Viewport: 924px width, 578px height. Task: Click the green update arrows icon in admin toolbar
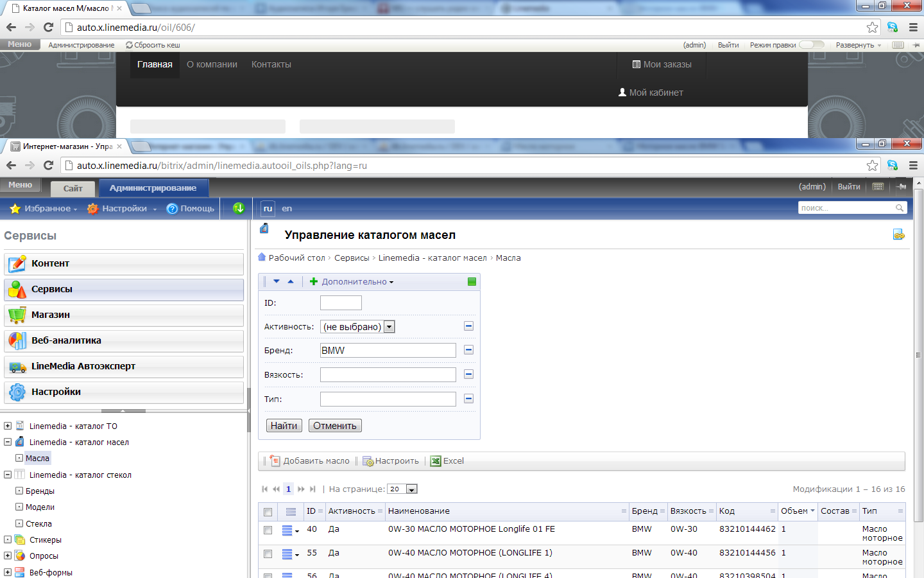(x=237, y=208)
